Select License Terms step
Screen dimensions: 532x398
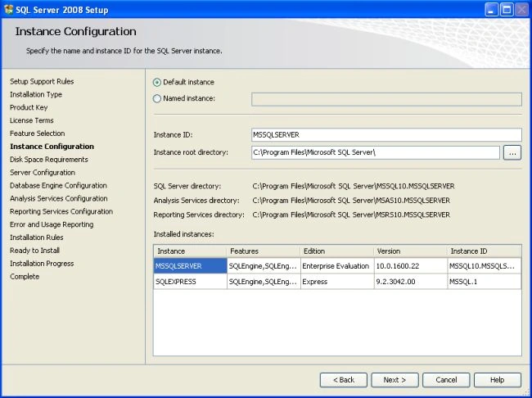point(32,120)
